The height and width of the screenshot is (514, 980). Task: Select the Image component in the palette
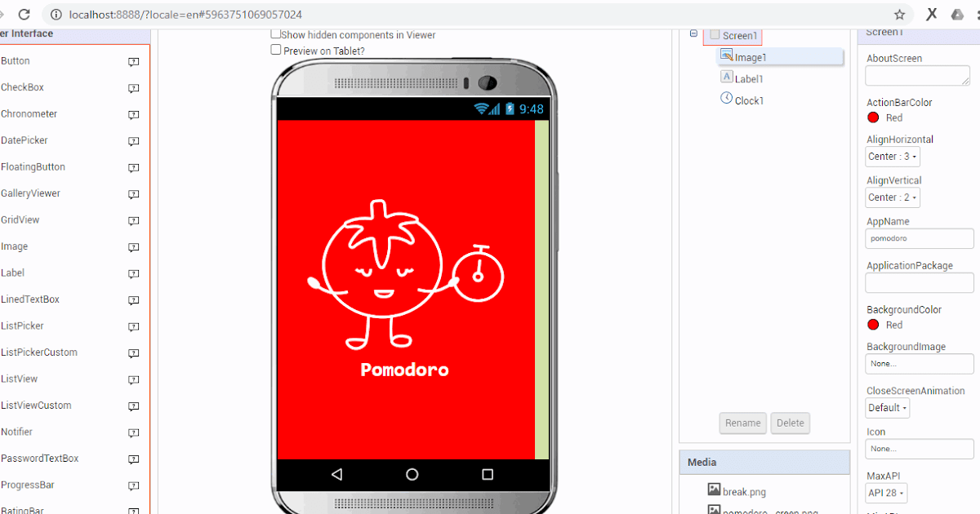(x=15, y=246)
